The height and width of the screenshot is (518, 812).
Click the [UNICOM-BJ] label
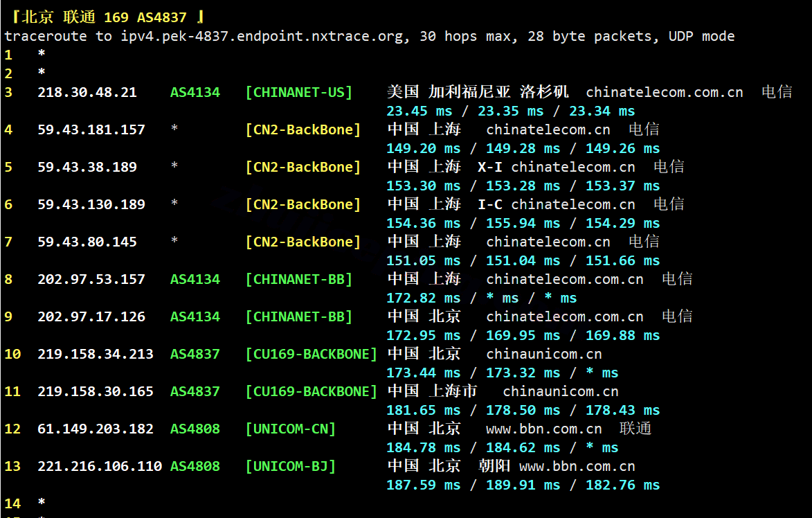(x=291, y=466)
